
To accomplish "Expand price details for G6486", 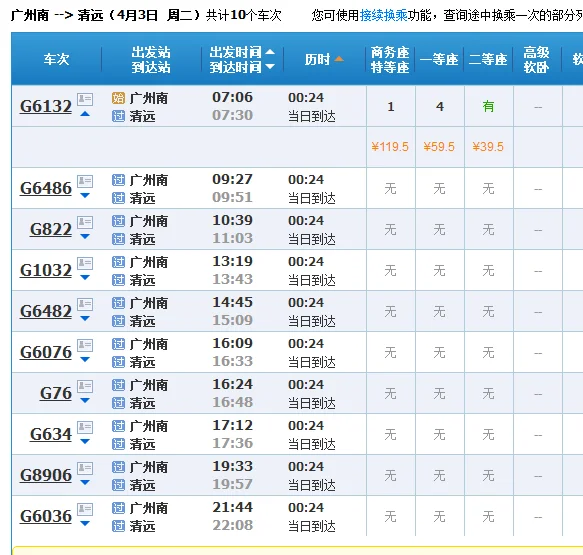I will [85, 196].
